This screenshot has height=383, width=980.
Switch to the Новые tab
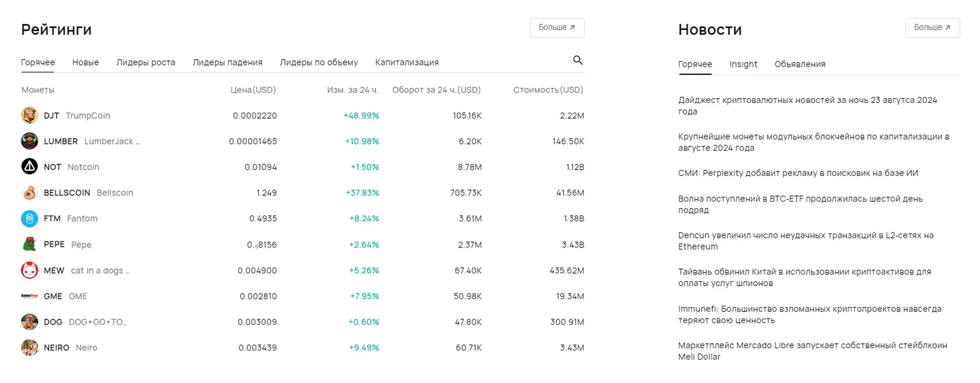pyautogui.click(x=86, y=63)
